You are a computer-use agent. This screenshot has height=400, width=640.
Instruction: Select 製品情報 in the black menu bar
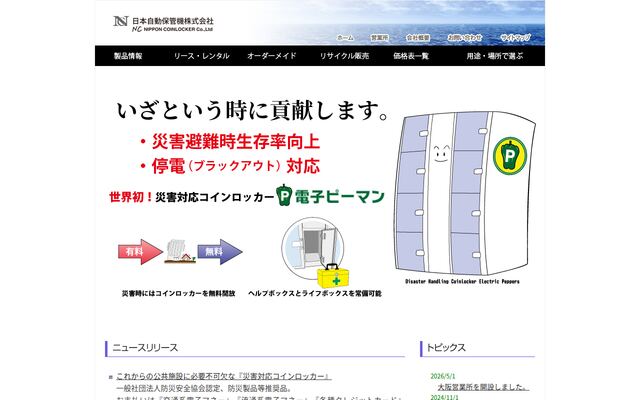pos(128,56)
